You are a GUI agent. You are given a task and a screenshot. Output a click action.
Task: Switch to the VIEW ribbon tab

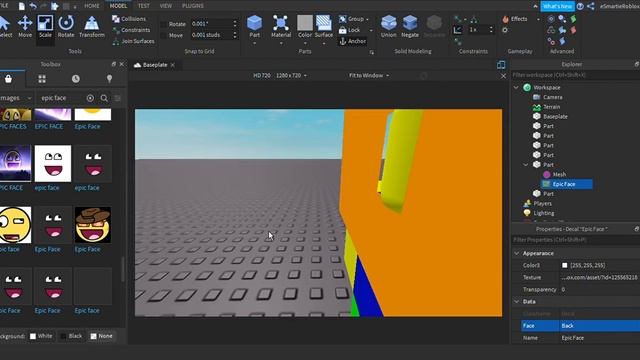tap(166, 6)
